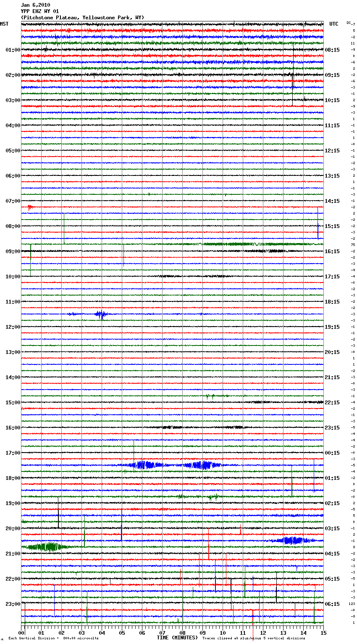Click the 02:15 UTC time label
Image resolution: width=357 pixels, height=644 pixels.
(x=332, y=503)
